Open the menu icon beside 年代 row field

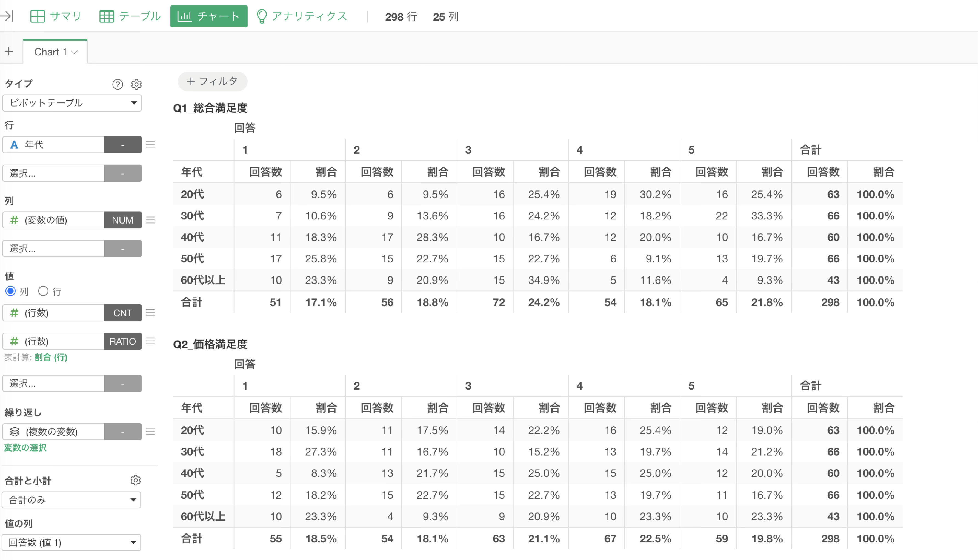tap(150, 144)
